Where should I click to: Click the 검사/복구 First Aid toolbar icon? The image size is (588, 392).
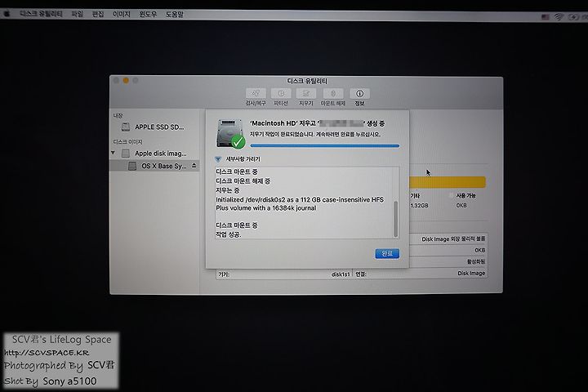(x=256, y=93)
